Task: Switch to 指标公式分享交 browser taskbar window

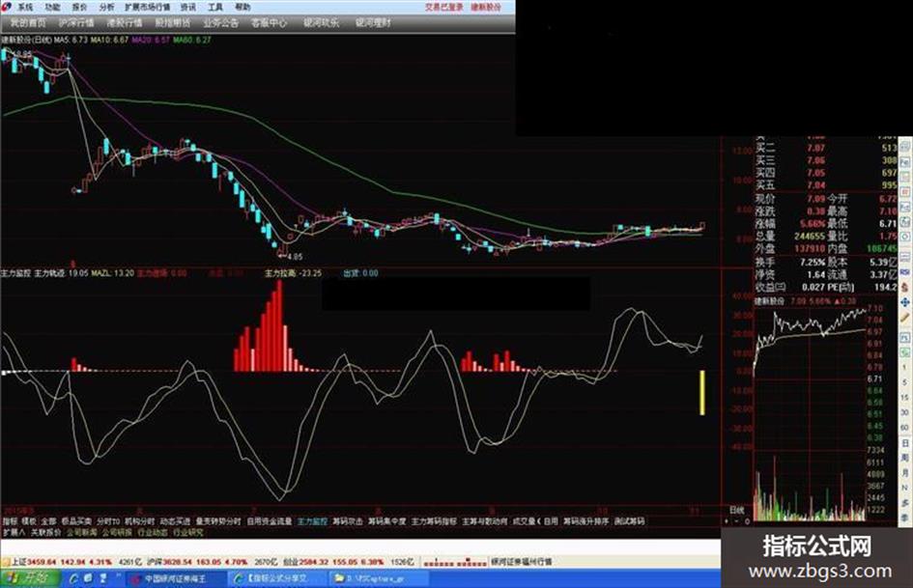Action: (x=277, y=578)
